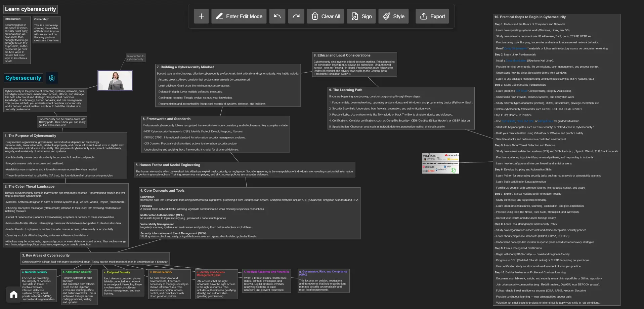
Task: Open the Sign option
Action: pyautogui.click(x=361, y=16)
